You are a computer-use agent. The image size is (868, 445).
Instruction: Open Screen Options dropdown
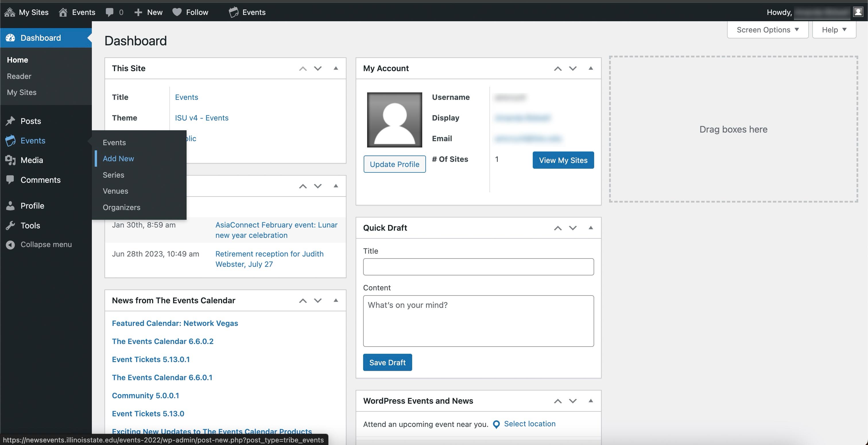point(768,30)
